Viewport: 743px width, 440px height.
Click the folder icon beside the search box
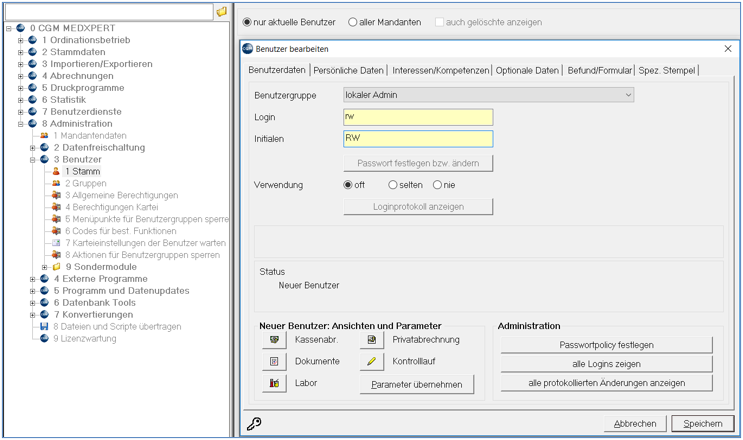[221, 11]
